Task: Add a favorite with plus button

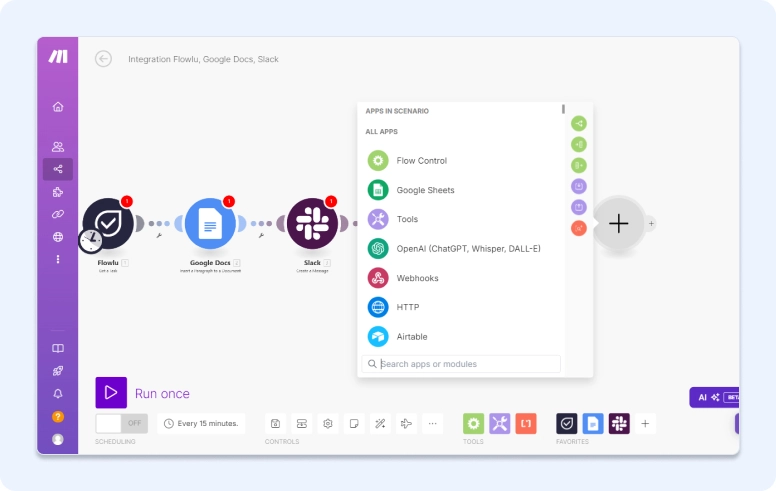Action: [645, 424]
